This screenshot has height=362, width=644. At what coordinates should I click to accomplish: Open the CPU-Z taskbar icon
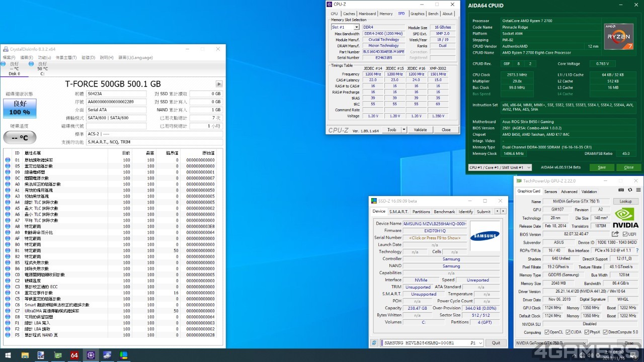(x=91, y=355)
